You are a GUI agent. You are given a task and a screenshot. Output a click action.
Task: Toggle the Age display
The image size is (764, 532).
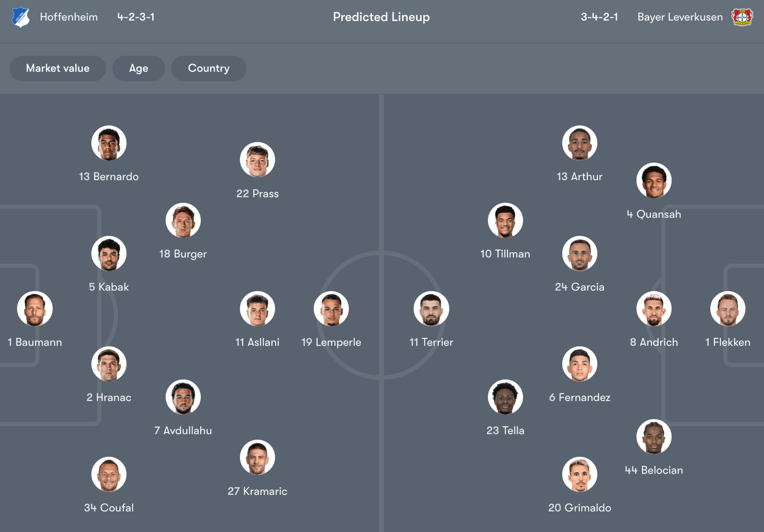coord(138,68)
